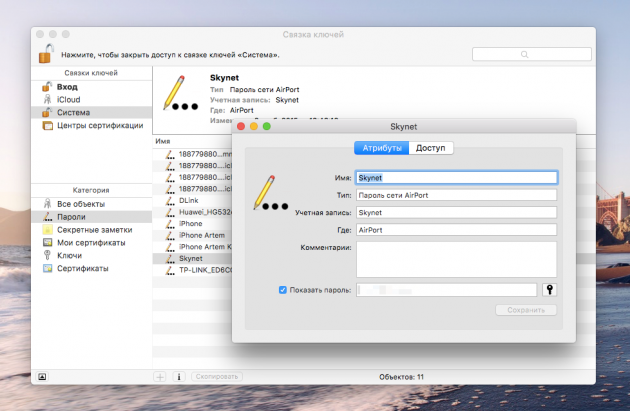This screenshot has height=411, width=630.
Task: Click the Сохранить button
Action: click(525, 310)
